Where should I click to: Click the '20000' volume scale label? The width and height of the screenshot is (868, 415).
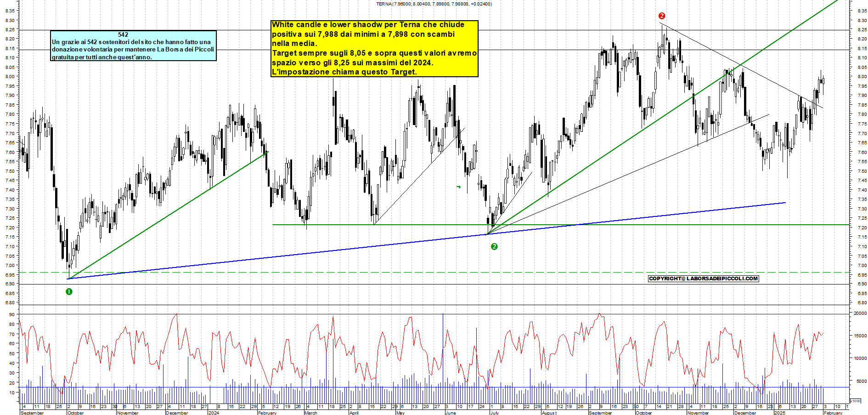(x=860, y=313)
